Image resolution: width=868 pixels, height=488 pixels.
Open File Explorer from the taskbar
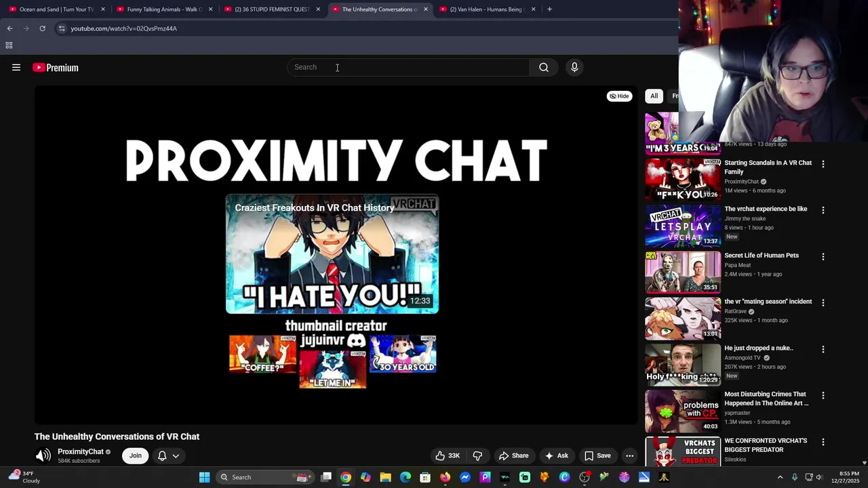coord(385,477)
